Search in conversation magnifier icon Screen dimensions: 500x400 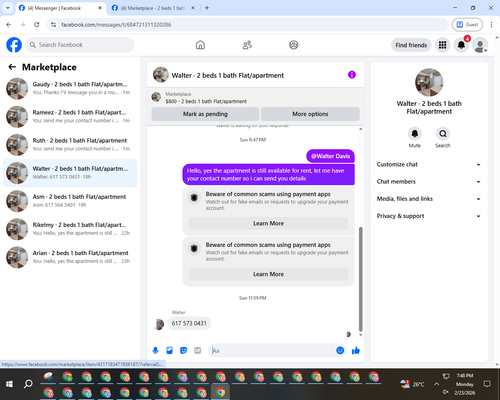443,134
